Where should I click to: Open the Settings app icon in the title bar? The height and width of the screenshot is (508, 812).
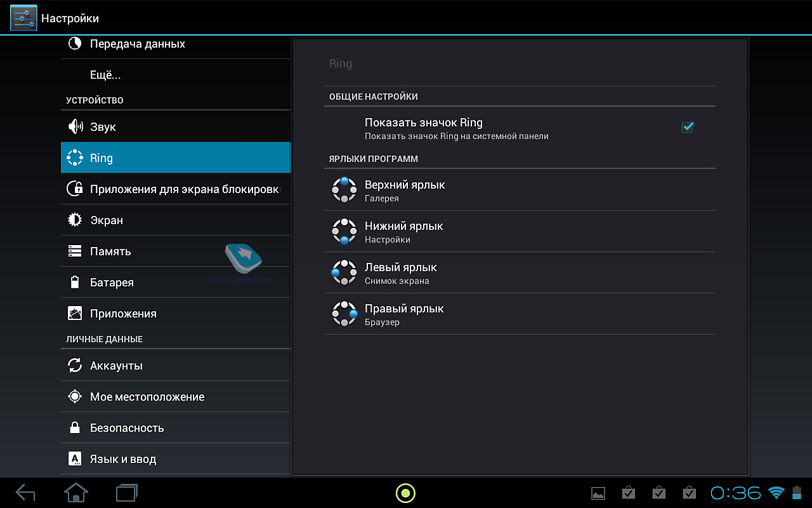point(23,18)
